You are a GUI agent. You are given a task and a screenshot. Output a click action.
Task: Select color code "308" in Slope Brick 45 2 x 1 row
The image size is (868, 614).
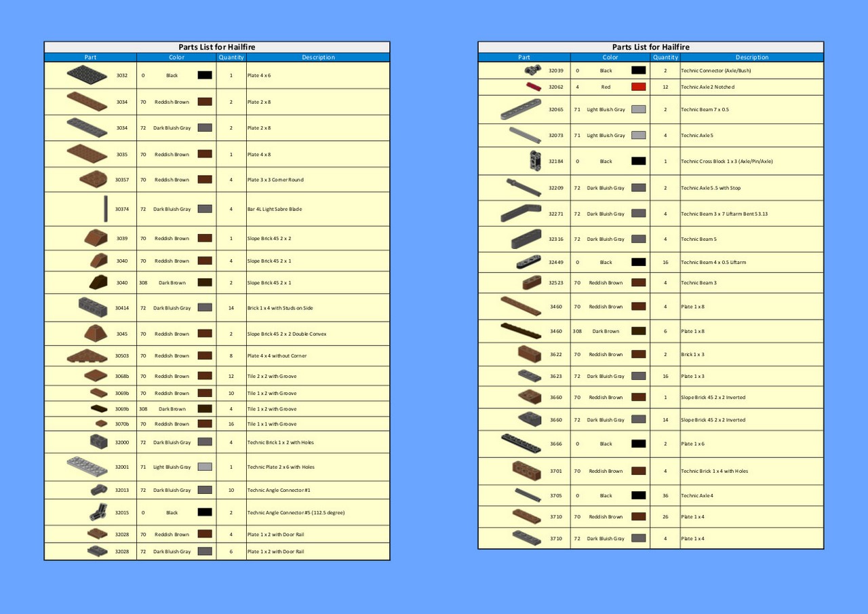pos(143,283)
